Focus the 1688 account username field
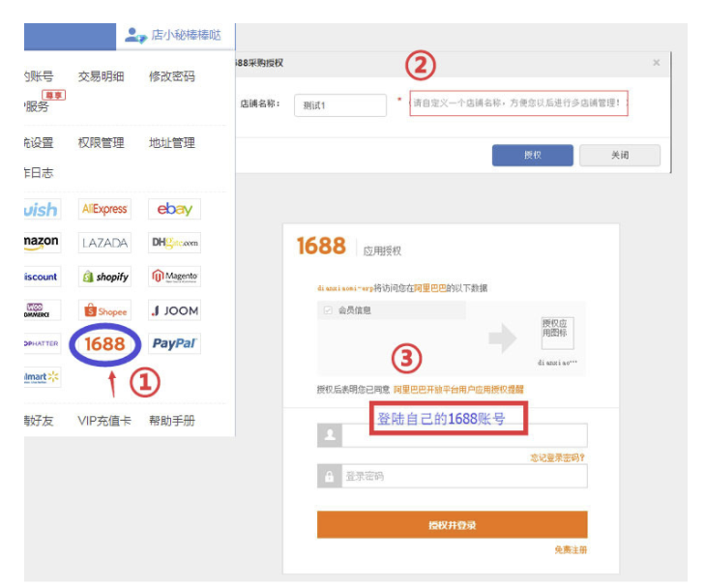This screenshot has width=705, height=588. tap(464, 435)
